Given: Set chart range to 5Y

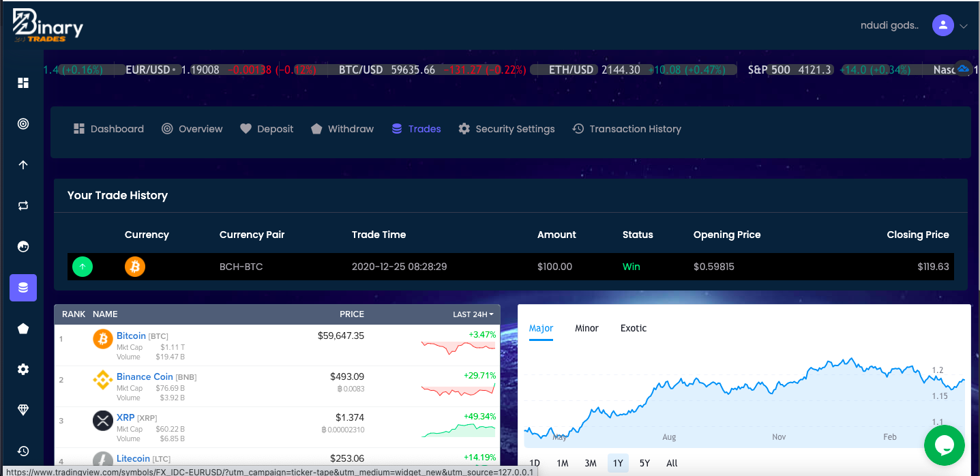Looking at the screenshot, I should tap(645, 463).
